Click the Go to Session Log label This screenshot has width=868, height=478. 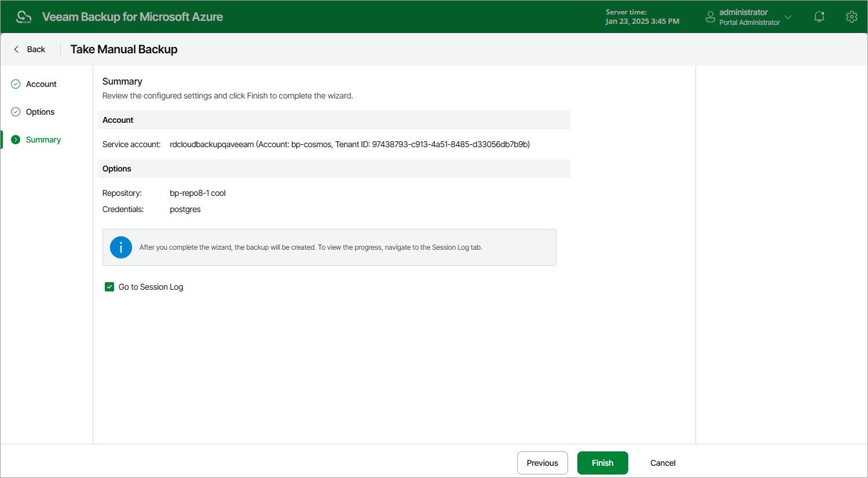pos(151,287)
